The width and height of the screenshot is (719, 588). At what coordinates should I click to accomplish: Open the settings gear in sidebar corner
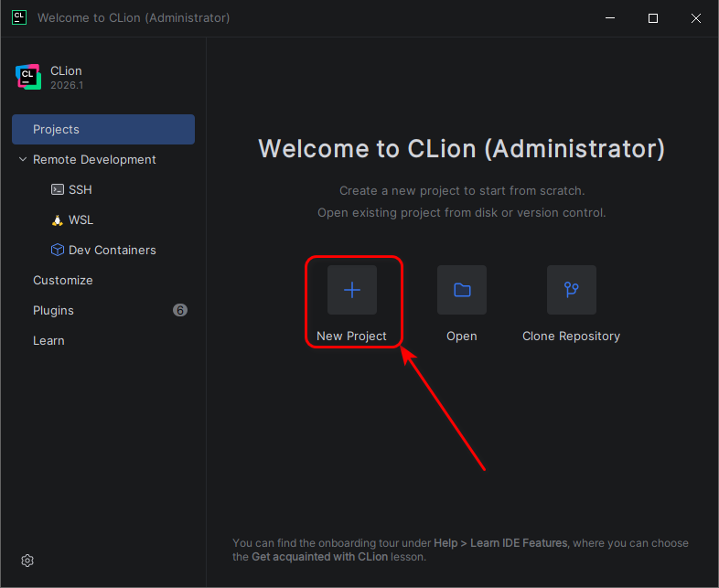[27, 560]
